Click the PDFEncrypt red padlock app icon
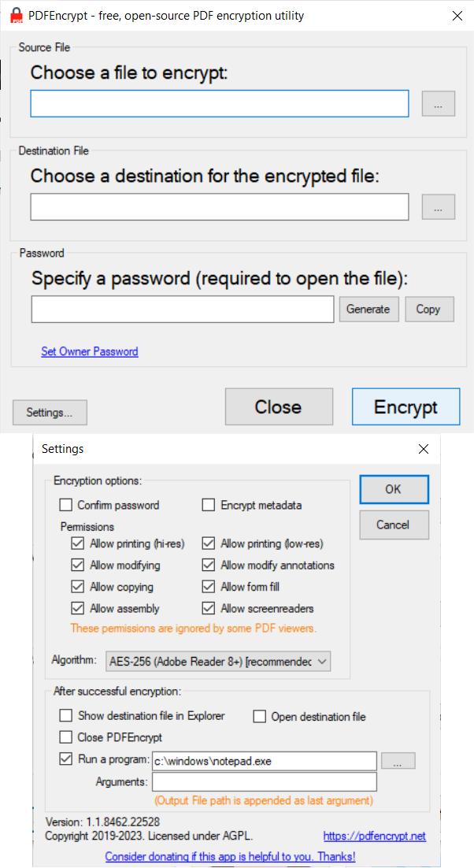The height and width of the screenshot is (868, 474). (14, 16)
